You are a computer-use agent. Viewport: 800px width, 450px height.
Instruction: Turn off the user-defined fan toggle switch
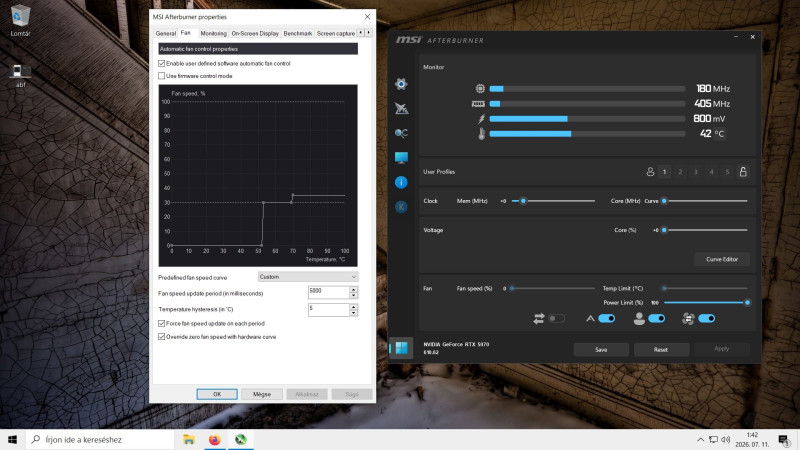tap(657, 319)
